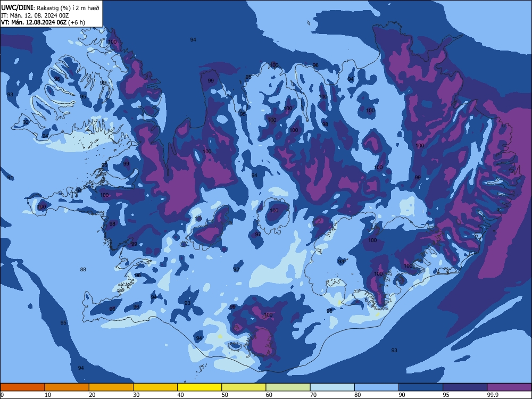Click the '97' humidity value on map
The height and width of the screenshot is (399, 532).
pyautogui.click(x=258, y=235)
